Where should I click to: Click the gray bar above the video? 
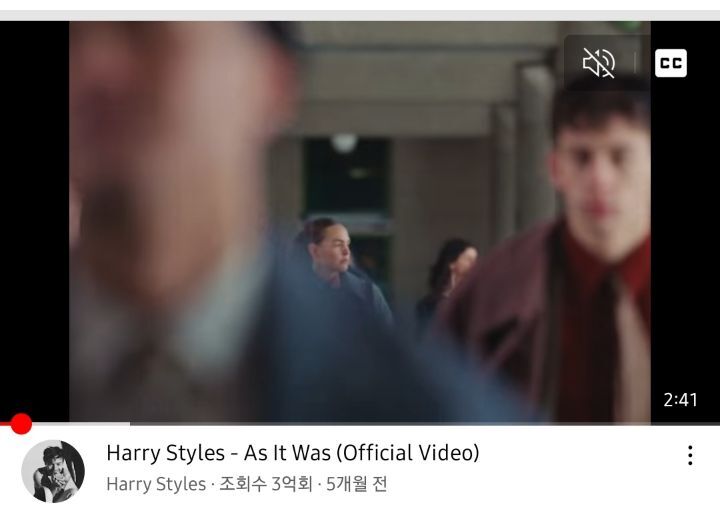[360, 16]
